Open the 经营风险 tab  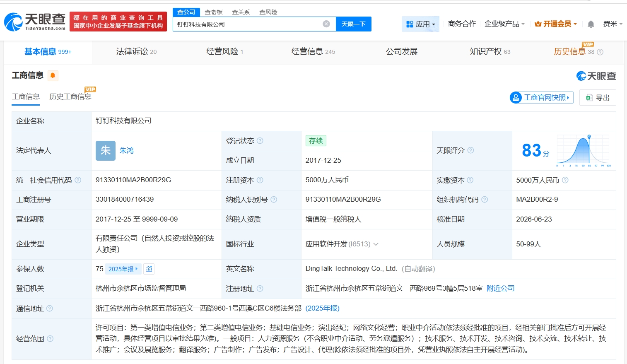click(x=224, y=52)
